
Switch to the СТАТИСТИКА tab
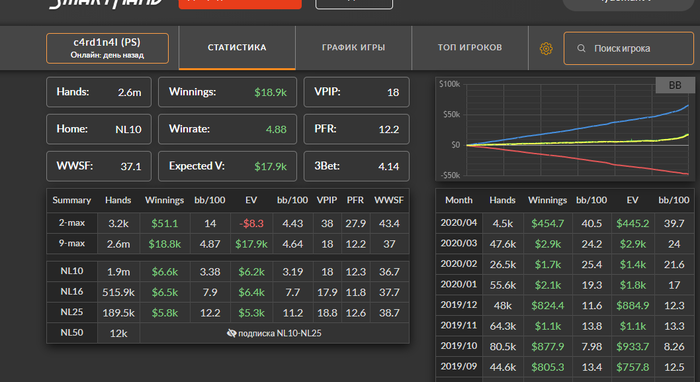click(237, 47)
